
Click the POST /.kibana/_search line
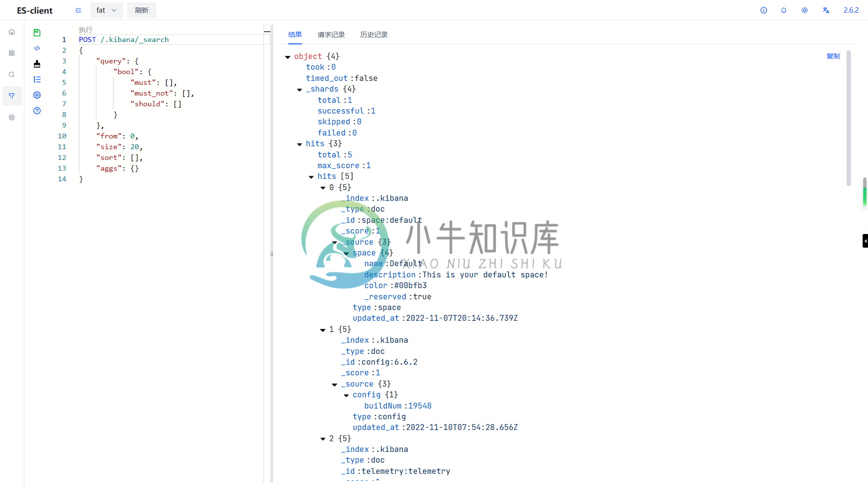[124, 39]
